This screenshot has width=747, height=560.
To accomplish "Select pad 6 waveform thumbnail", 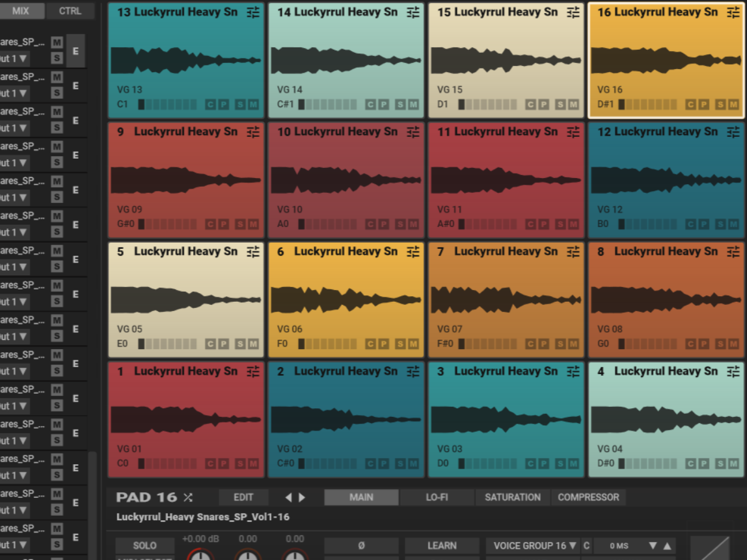I will [345, 300].
